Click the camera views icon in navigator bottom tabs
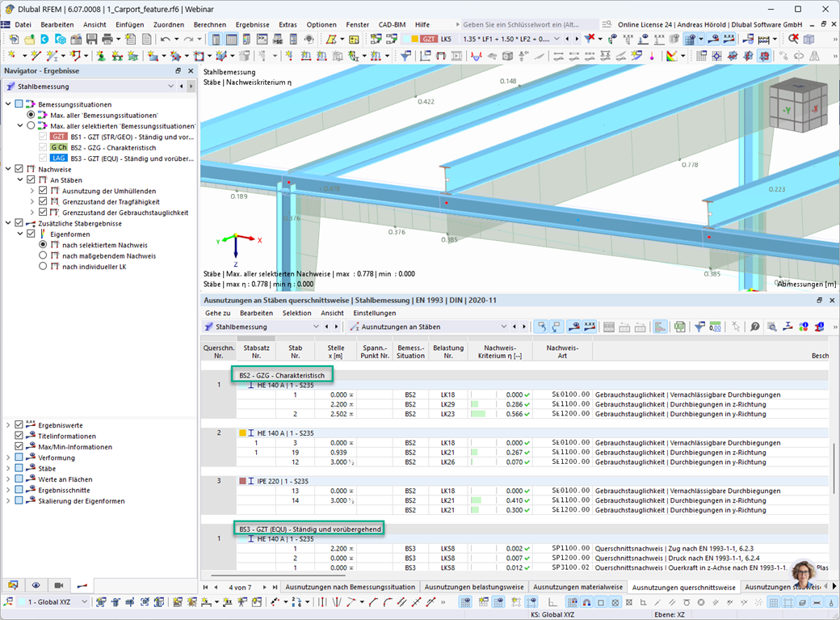Viewport: 840px width, 620px height. (59, 585)
